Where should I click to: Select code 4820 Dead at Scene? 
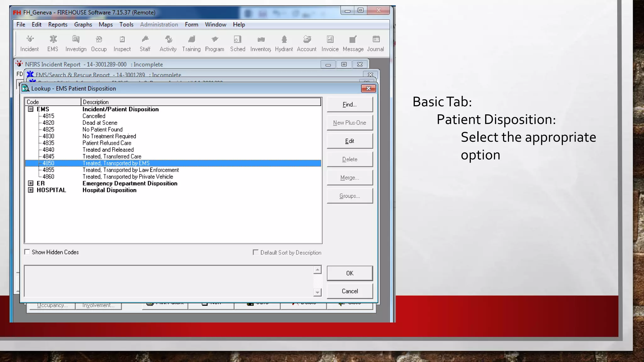coord(173,123)
